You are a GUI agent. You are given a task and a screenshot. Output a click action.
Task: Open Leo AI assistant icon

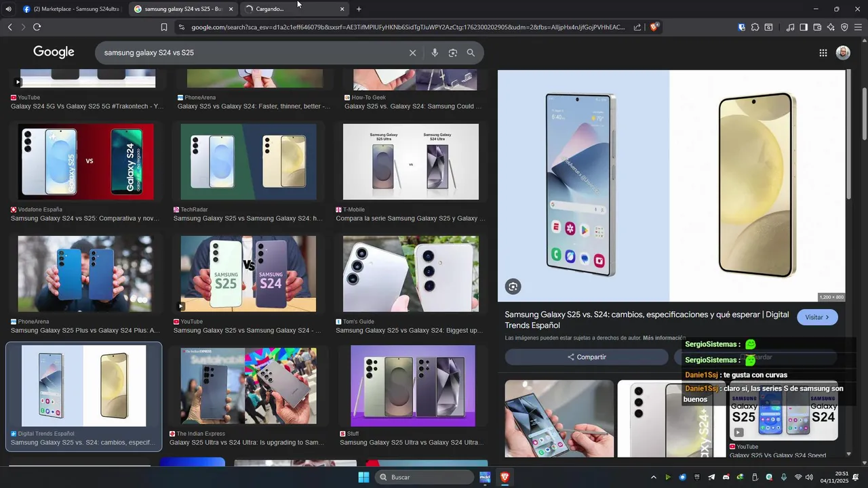pos(831,27)
